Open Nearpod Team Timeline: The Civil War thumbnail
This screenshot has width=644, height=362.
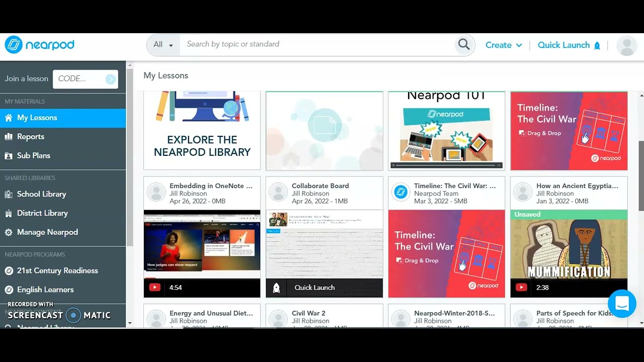click(x=446, y=253)
